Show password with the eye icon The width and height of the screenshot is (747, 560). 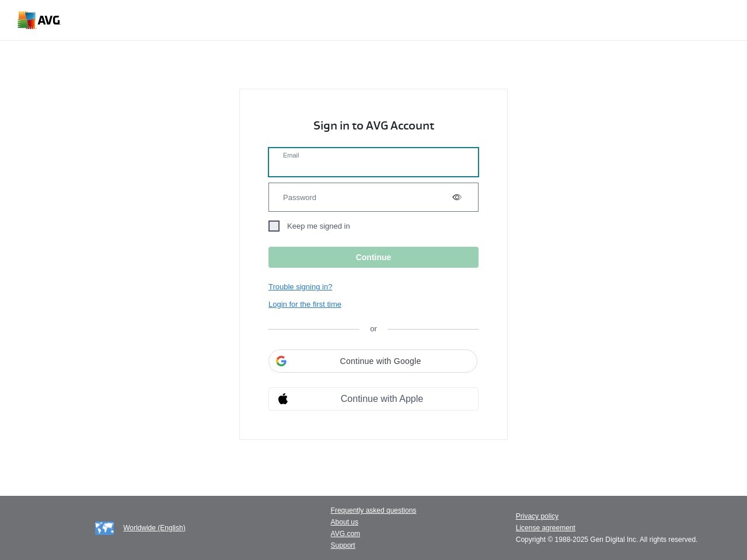tap(457, 197)
